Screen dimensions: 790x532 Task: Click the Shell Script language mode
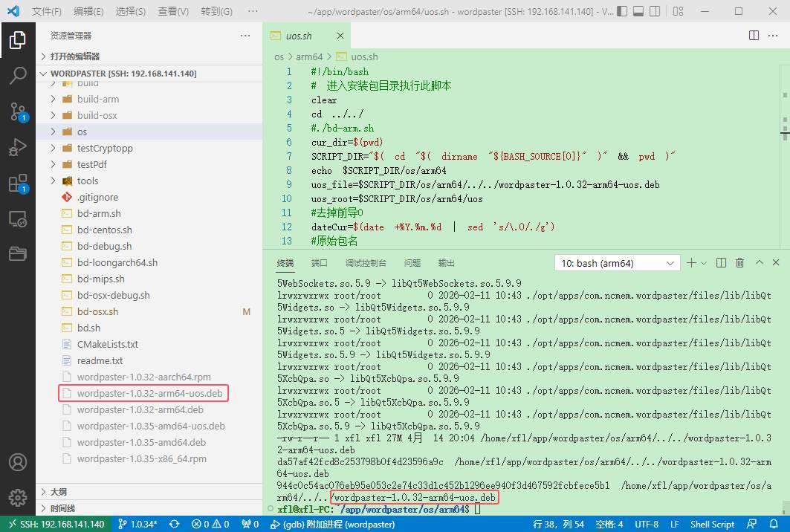712,524
